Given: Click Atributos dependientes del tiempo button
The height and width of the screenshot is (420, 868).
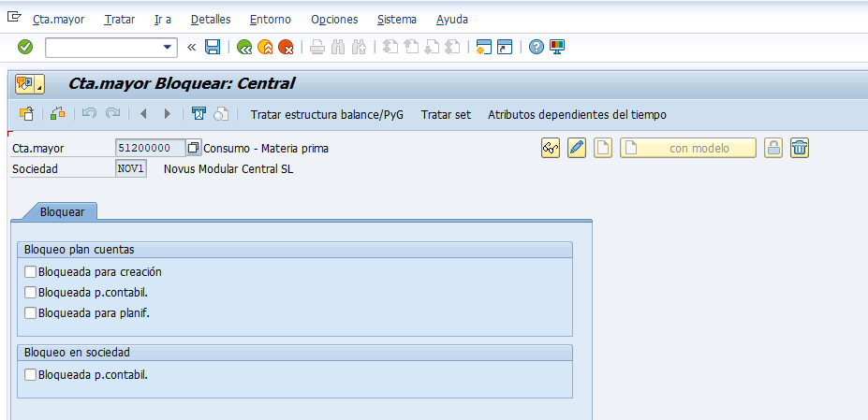Looking at the screenshot, I should 577,114.
